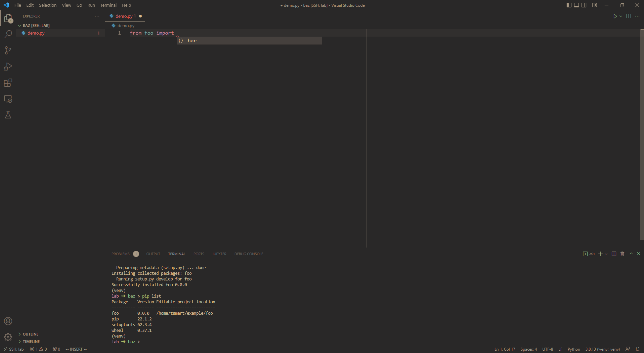Image resolution: width=644 pixels, height=353 pixels.
Task: Select the _bar completion suggestion
Action: point(191,41)
